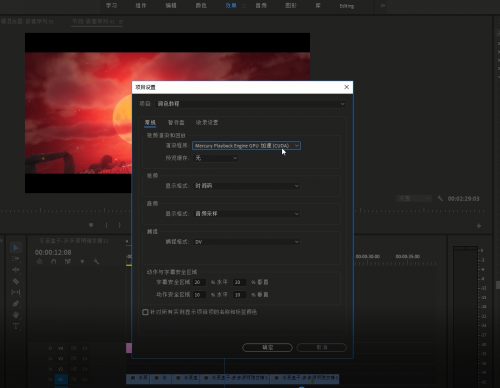Open the video display format dropdown

coord(246,186)
